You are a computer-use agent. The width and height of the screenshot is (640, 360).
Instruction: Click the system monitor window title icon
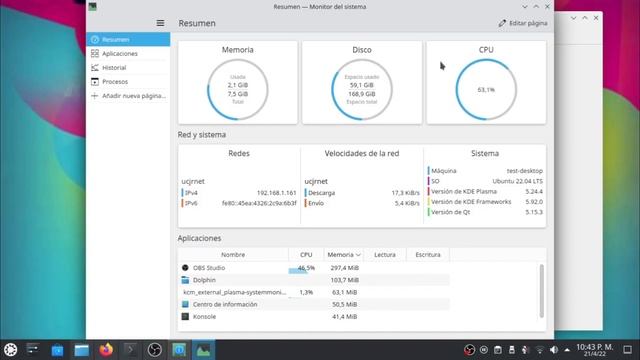point(93,7)
